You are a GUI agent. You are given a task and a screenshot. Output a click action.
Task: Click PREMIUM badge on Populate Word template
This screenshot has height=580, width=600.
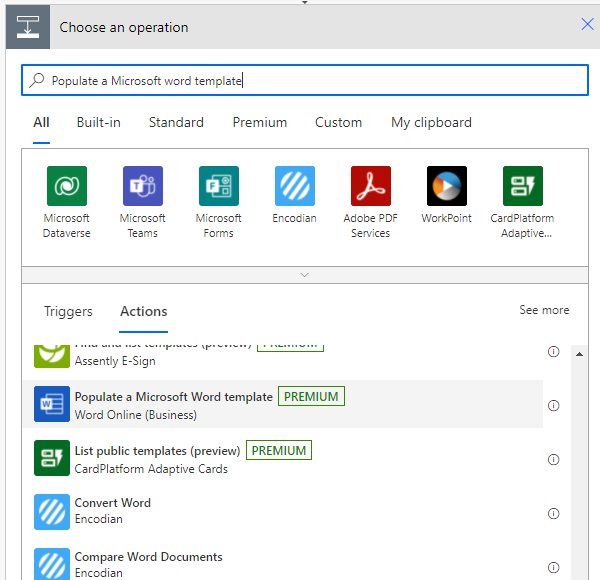[311, 396]
